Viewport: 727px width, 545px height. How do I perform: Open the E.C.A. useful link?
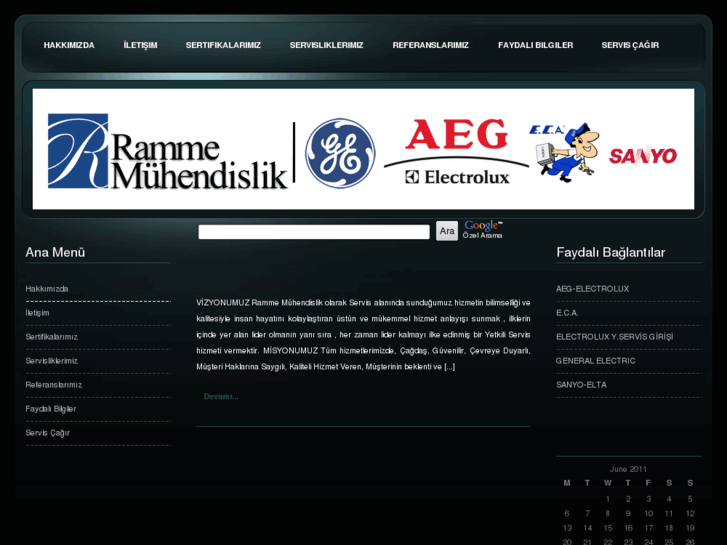567,313
